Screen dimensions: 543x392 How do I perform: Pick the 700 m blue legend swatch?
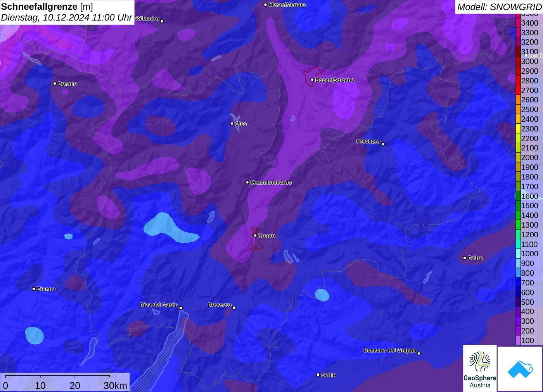tap(518, 283)
